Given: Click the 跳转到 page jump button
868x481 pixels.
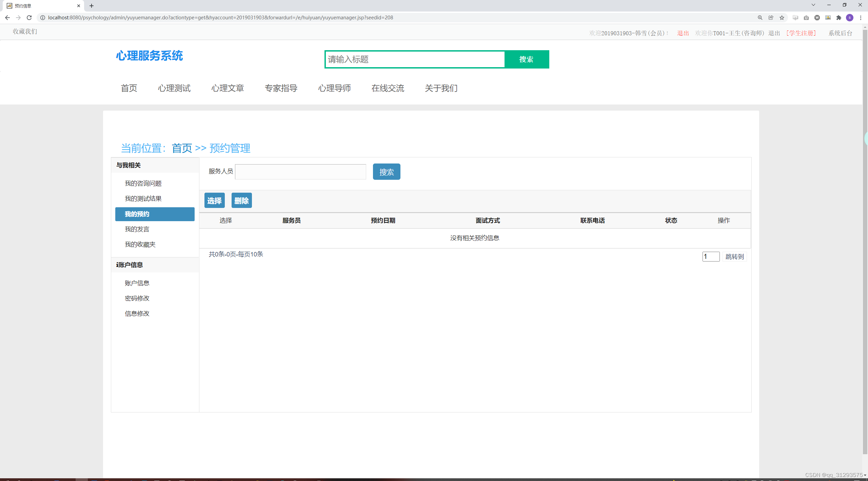Looking at the screenshot, I should click(734, 257).
